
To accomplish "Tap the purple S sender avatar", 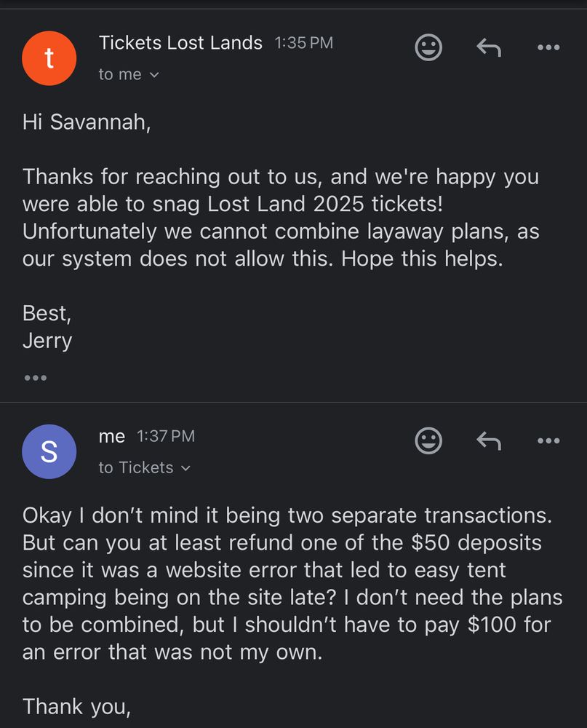I will [49, 451].
